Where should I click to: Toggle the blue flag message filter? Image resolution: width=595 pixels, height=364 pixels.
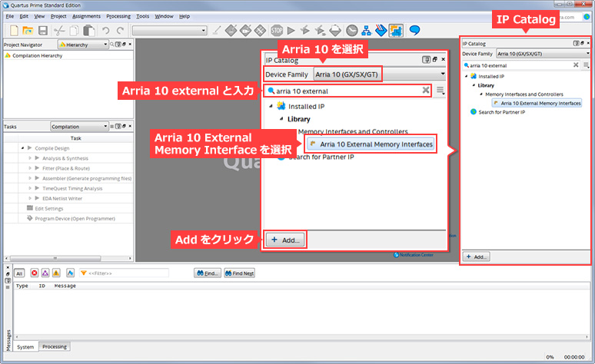pyautogui.click(x=70, y=273)
